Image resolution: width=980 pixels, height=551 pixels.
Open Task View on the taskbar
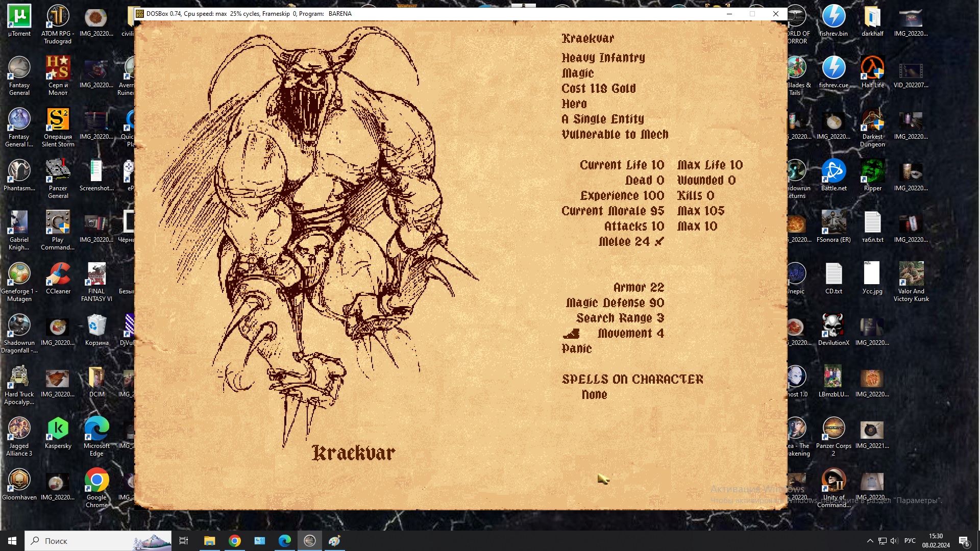click(x=184, y=541)
